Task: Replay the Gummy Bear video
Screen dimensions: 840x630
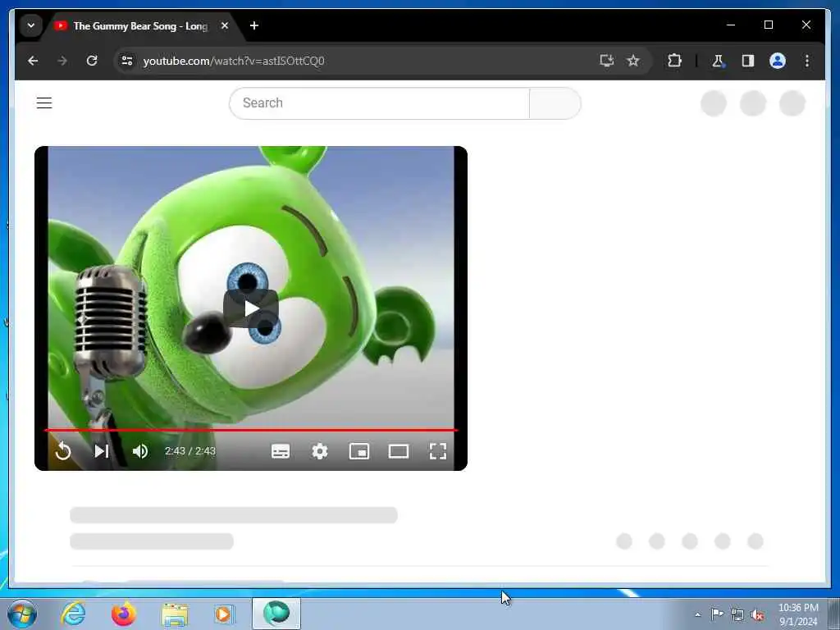Action: [x=63, y=451]
